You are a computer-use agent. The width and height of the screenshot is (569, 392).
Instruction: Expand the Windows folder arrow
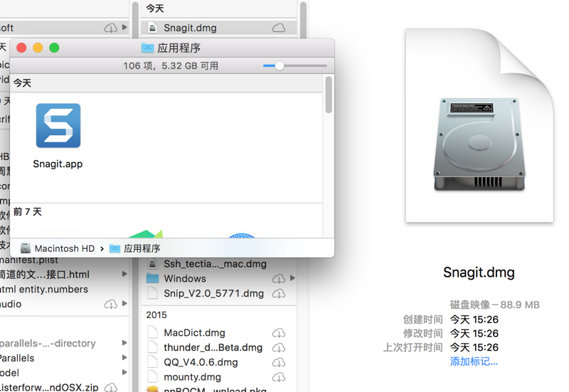[292, 278]
